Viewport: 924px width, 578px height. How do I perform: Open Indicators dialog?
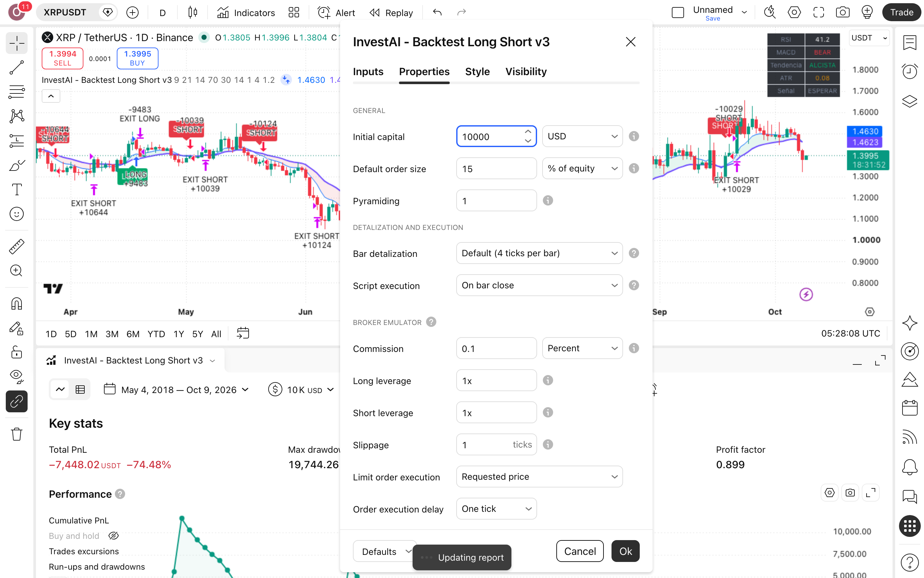tap(246, 13)
